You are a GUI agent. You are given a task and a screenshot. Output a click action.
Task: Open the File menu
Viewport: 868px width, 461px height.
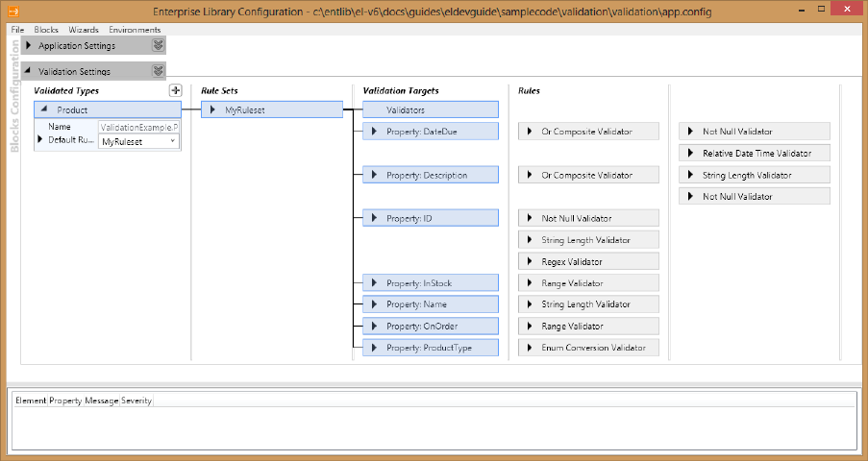pyautogui.click(x=18, y=30)
